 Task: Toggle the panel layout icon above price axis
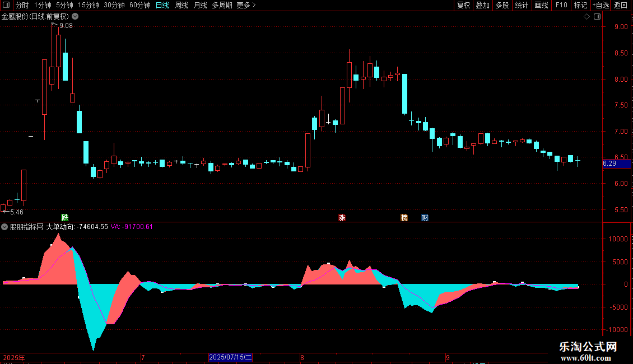(x=597, y=17)
